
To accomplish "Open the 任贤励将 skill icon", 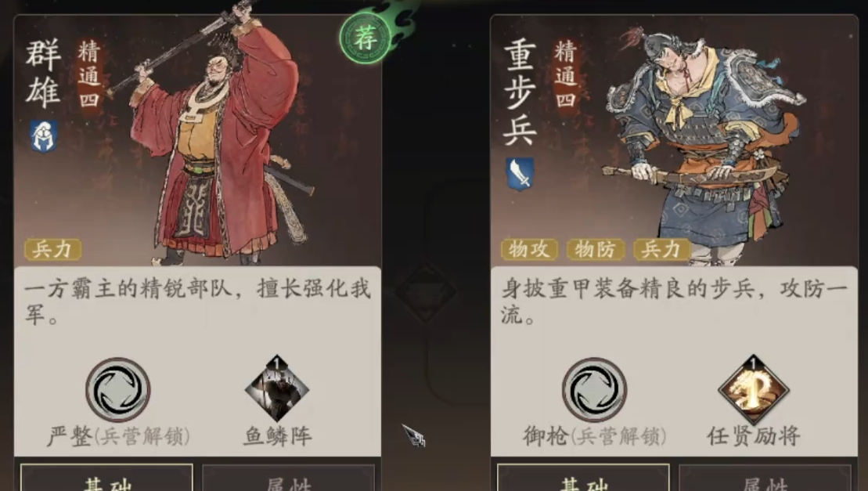I will 754,389.
